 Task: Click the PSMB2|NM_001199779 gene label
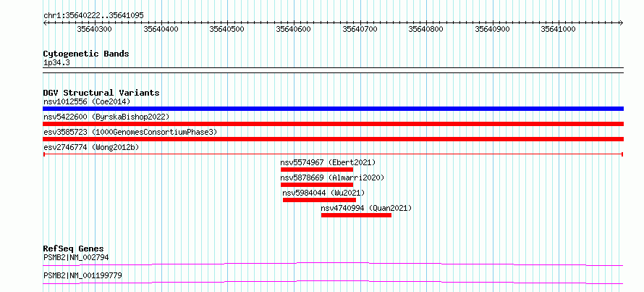(x=82, y=275)
